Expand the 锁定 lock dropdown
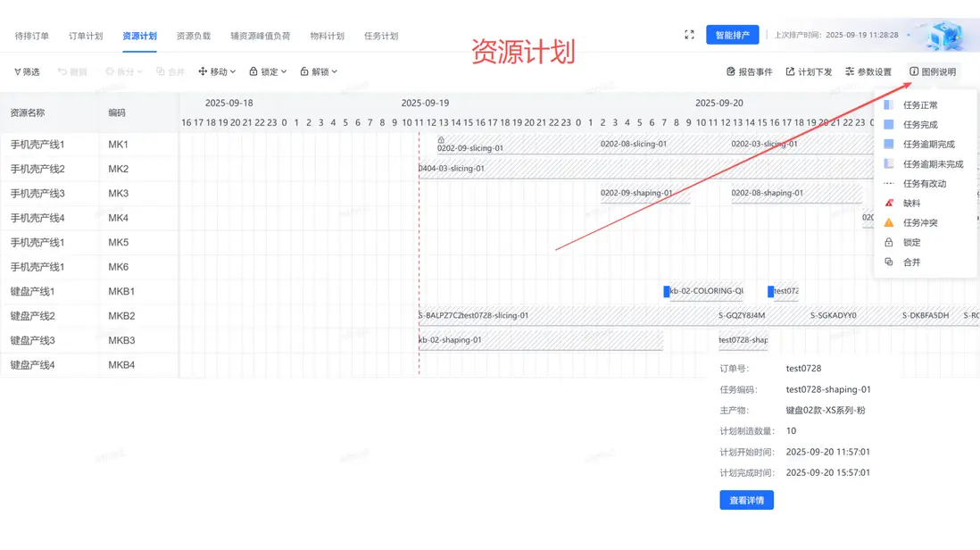The width and height of the screenshot is (980, 550). click(x=268, y=71)
